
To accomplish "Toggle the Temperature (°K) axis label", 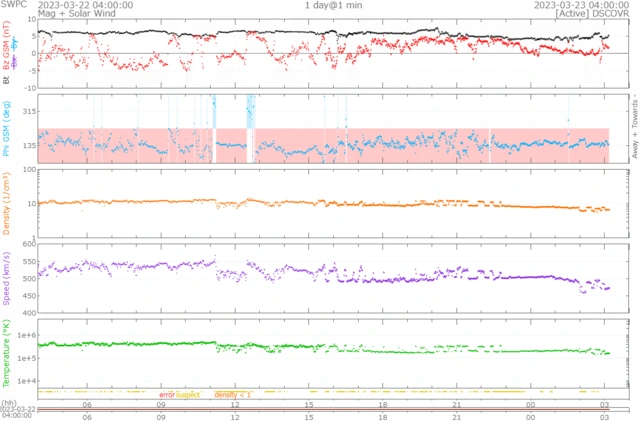I will pyautogui.click(x=6, y=353).
